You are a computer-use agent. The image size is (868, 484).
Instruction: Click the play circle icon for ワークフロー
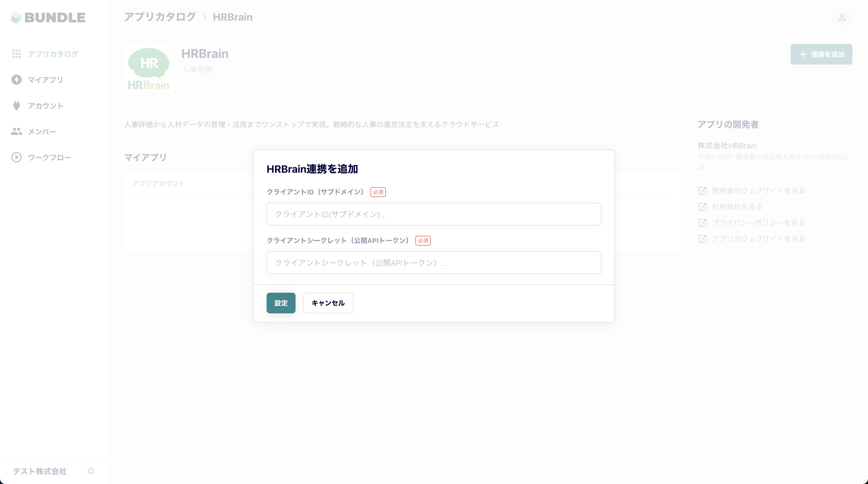17,157
